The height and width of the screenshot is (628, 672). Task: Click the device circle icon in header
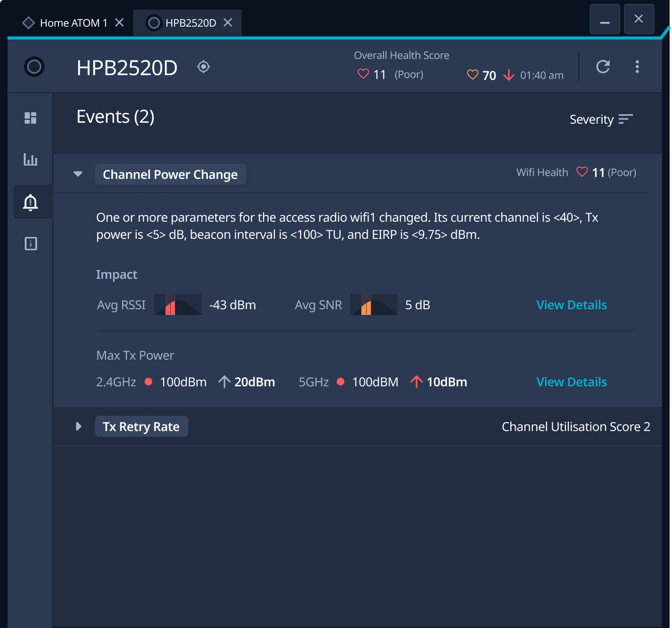(34, 67)
